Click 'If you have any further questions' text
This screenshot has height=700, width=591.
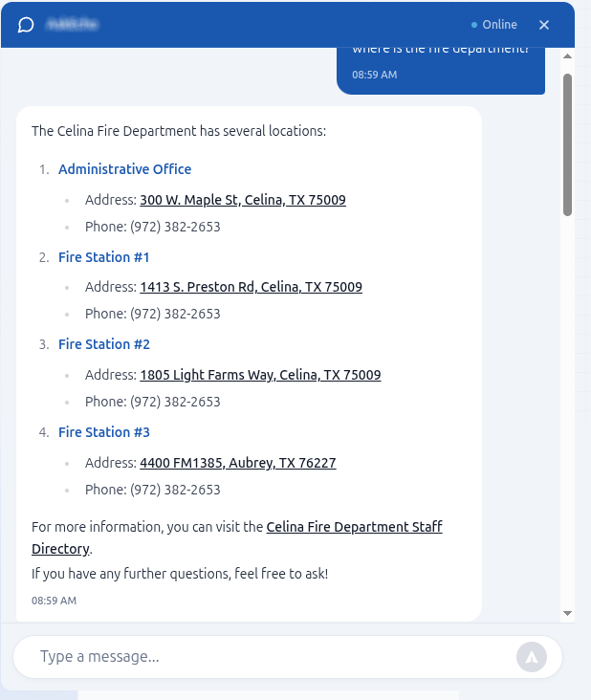[x=180, y=574]
